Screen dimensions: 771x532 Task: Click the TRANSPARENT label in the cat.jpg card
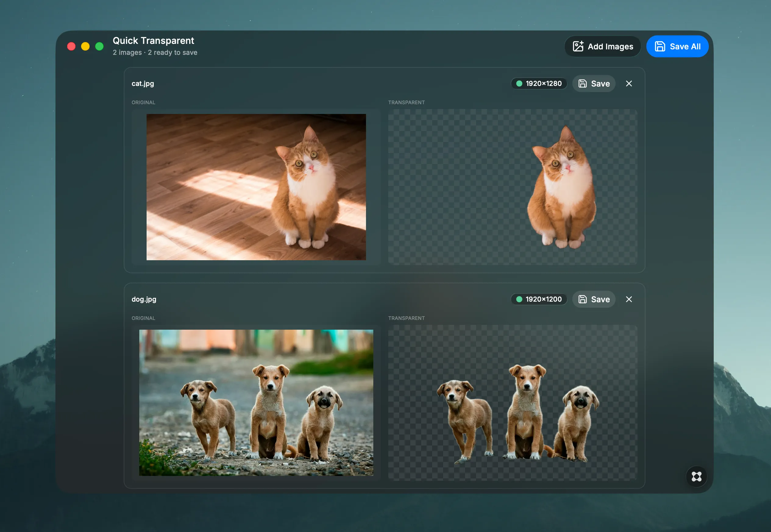(x=406, y=103)
